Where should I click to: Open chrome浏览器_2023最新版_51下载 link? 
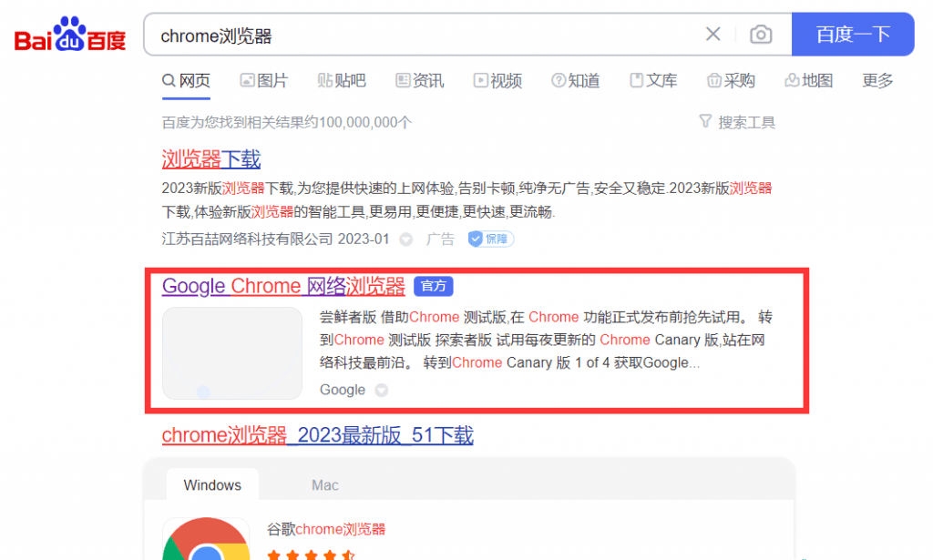click(x=318, y=435)
